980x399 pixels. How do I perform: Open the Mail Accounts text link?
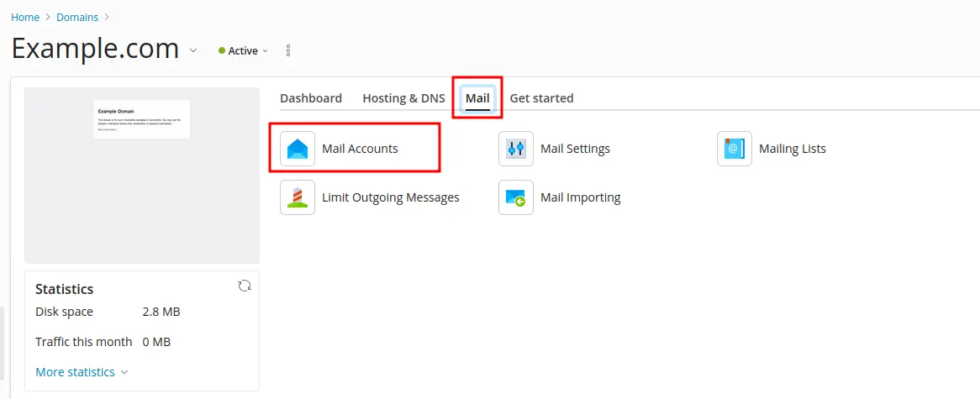click(360, 149)
